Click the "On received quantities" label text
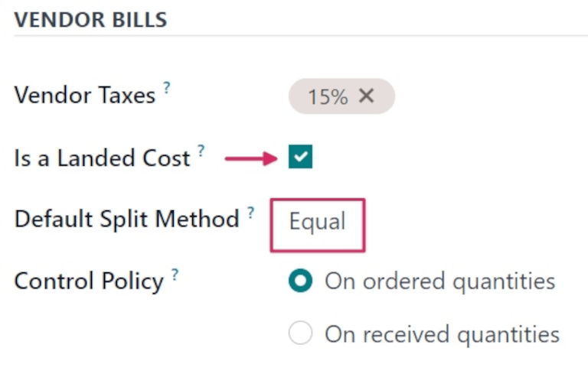The height and width of the screenshot is (387, 588). [442, 334]
